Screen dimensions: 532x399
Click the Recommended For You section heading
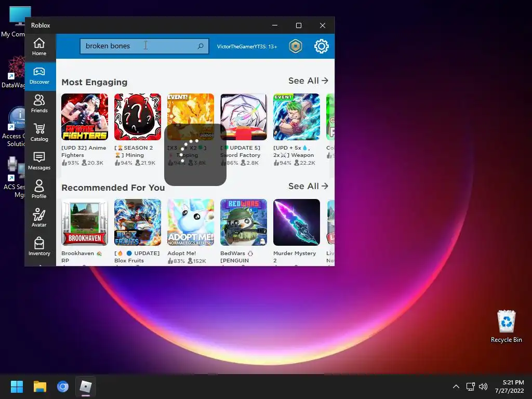tap(113, 188)
